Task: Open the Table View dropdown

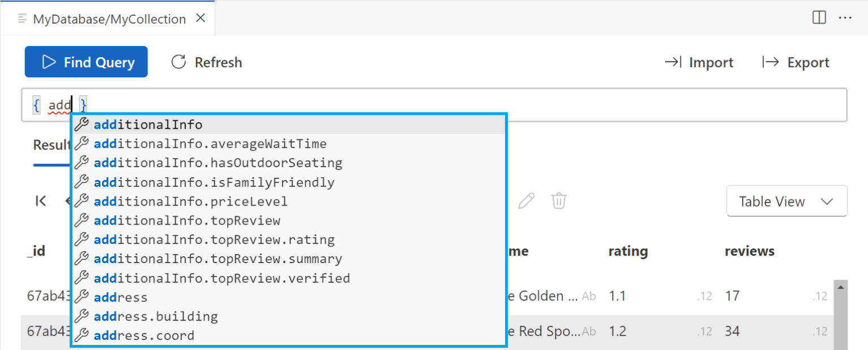Action: point(786,202)
